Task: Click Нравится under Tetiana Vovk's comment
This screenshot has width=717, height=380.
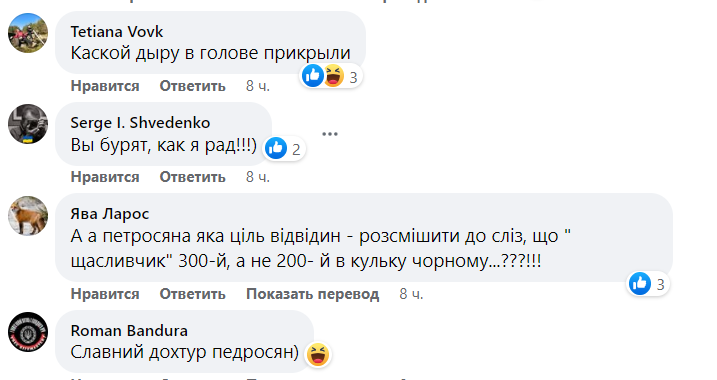Action: point(105,86)
